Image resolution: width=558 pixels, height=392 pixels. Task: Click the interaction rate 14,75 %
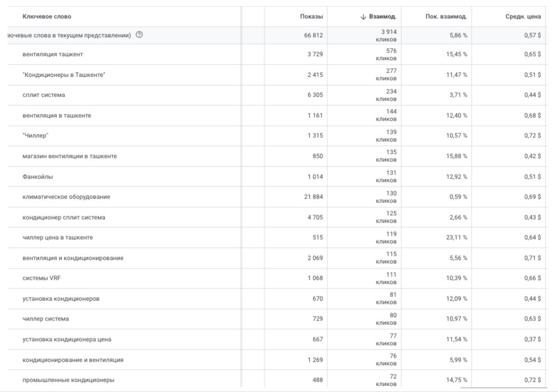[x=457, y=380]
